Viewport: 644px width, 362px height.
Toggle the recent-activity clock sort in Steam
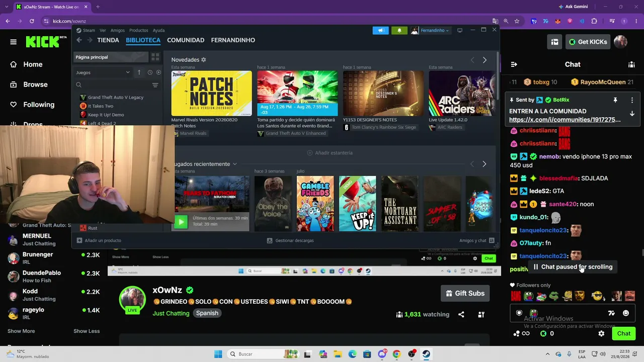[150, 72]
